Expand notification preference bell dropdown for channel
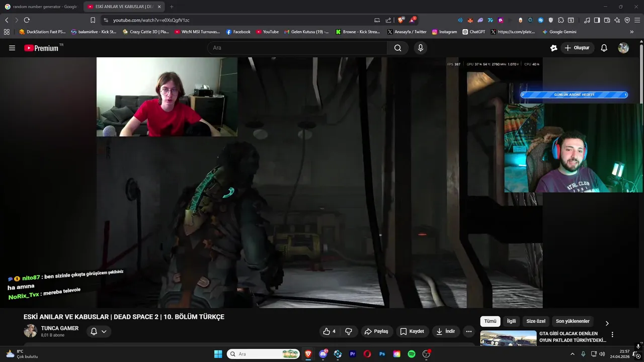 tap(99, 331)
